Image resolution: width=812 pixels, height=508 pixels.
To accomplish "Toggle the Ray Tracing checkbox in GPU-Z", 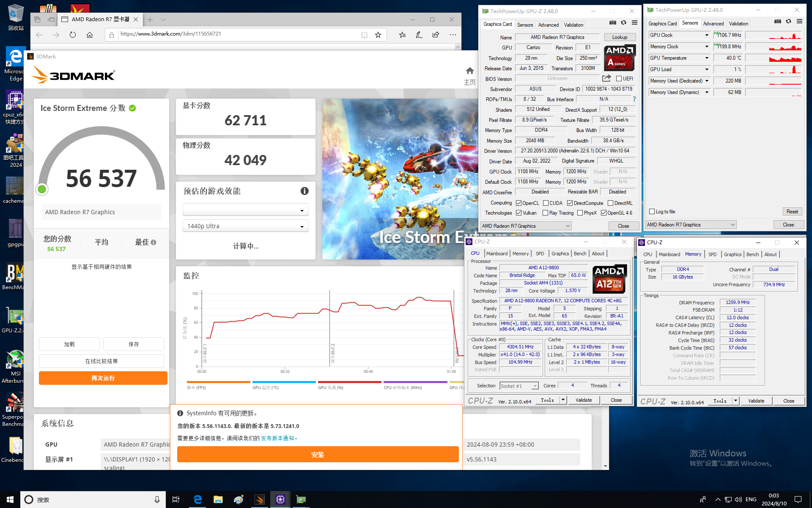I will tap(545, 213).
